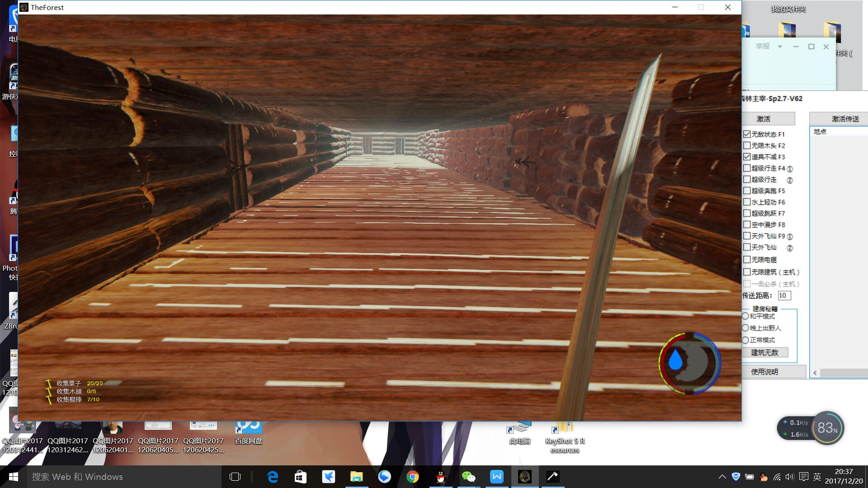
Task: Enable 水上轻功 F6 checkbox
Action: pos(747,202)
